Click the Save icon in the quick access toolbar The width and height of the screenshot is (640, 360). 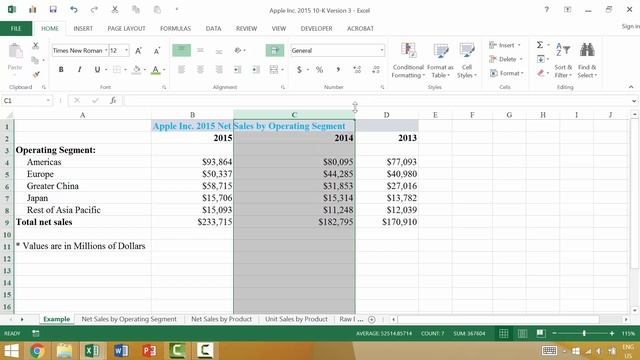pos(53,9)
